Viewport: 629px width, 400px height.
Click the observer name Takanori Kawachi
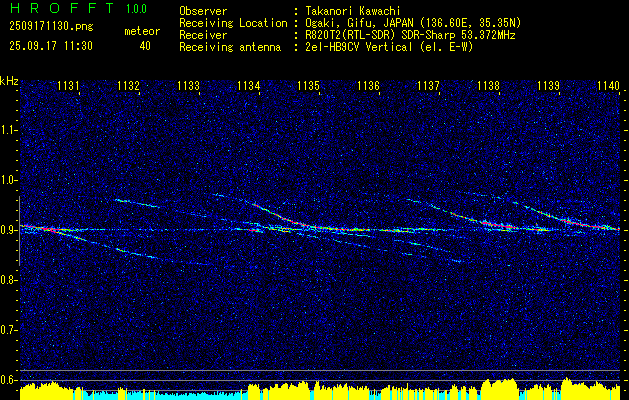[352, 11]
